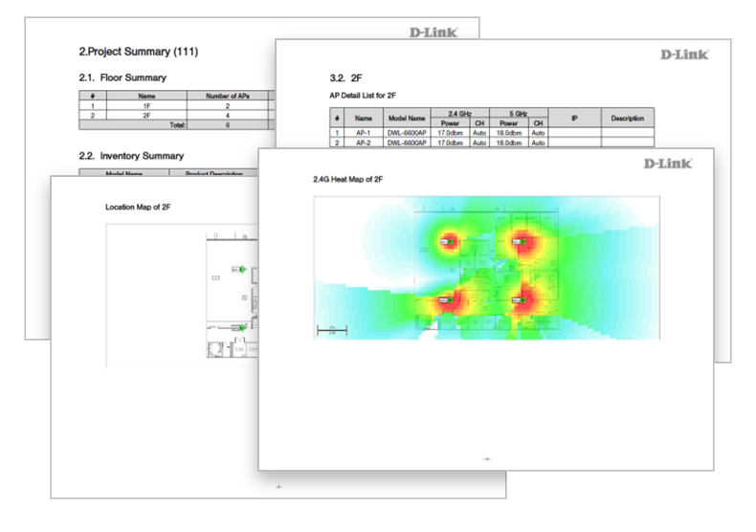Click the upper-right access point on heat map
The width and height of the screenshot is (756, 532).
517,243
